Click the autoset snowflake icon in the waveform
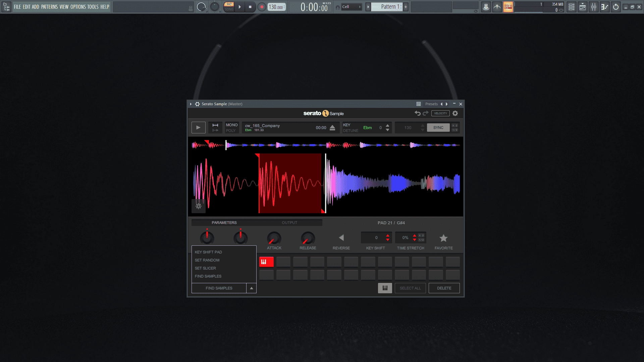This screenshot has height=362, width=644. [199, 206]
